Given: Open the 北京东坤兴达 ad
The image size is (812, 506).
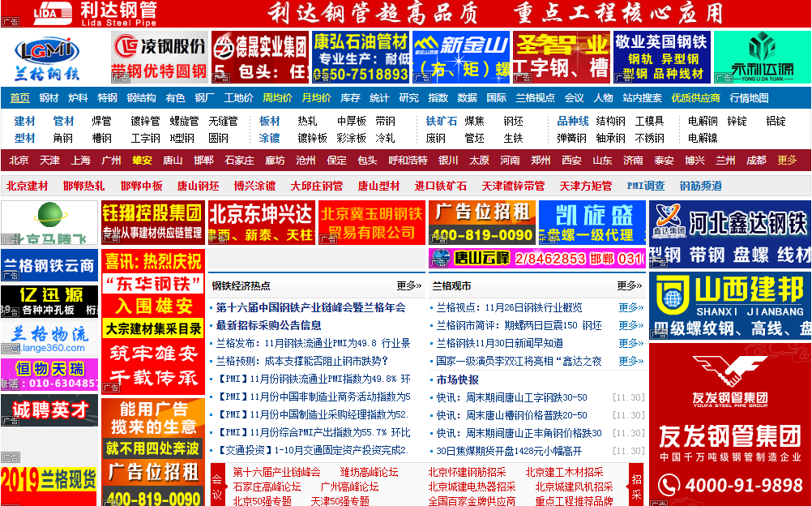Looking at the screenshot, I should point(261,222).
